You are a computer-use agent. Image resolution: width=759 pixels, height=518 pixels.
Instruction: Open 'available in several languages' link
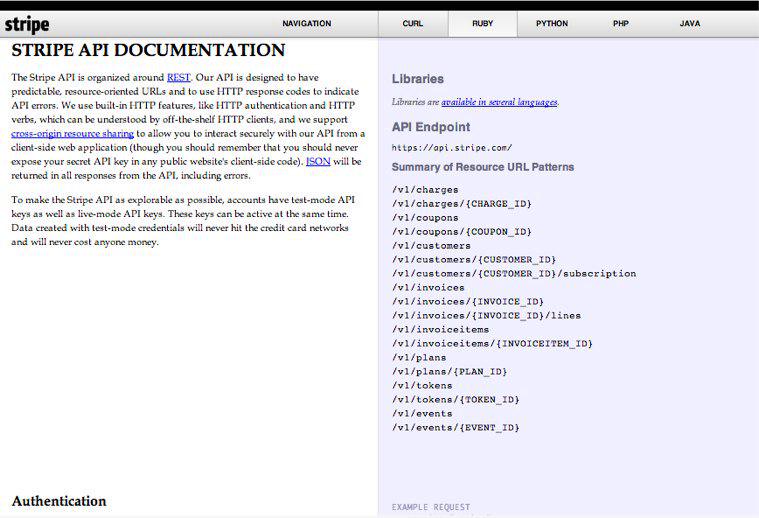coord(499,102)
